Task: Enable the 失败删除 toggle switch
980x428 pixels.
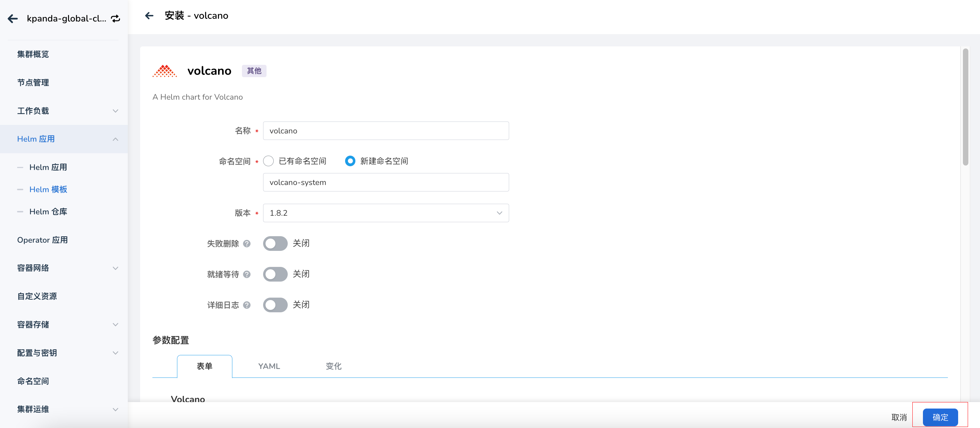Action: [x=275, y=244]
